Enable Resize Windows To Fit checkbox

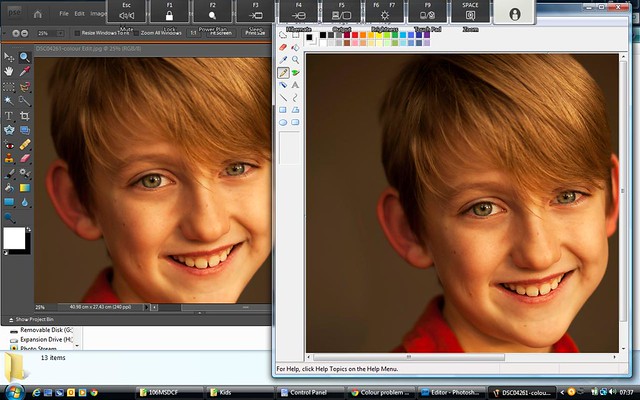tap(78, 33)
